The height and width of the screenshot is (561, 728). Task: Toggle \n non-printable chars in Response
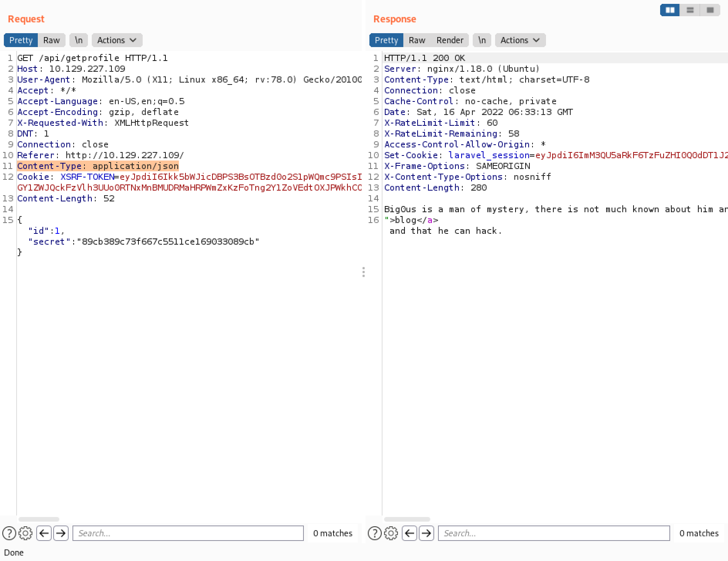pos(482,40)
